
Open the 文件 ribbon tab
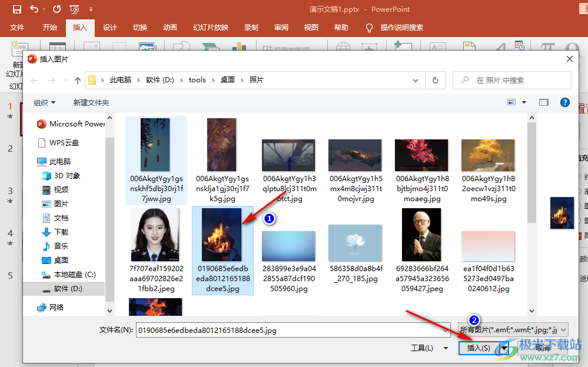click(x=17, y=28)
